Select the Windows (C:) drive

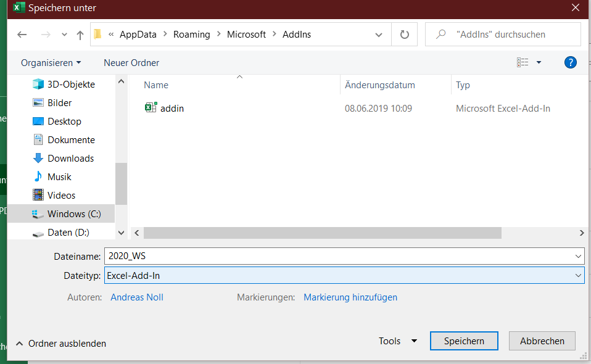(x=73, y=214)
